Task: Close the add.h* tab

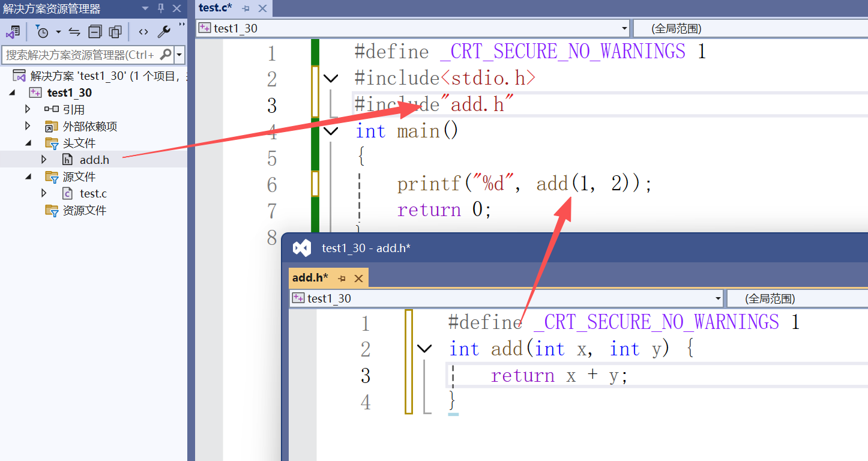Action: (358, 279)
